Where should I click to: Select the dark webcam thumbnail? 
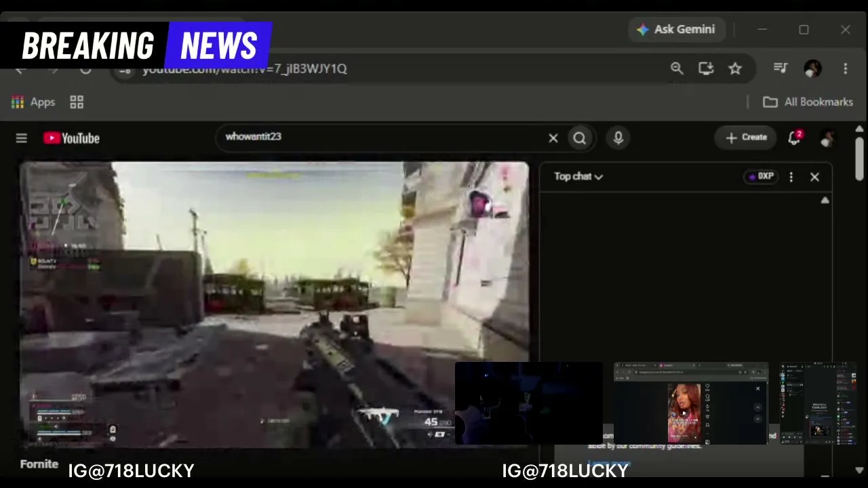click(528, 403)
